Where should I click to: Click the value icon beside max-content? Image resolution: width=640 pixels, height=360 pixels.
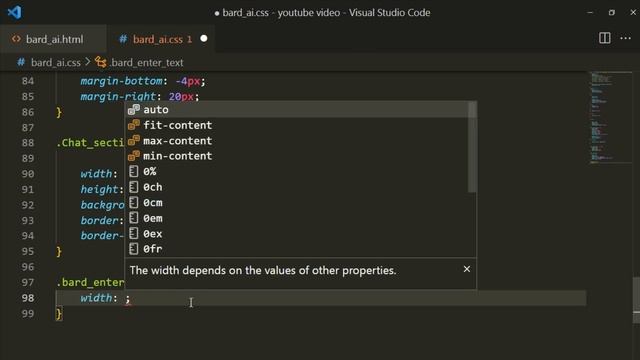[x=134, y=140]
